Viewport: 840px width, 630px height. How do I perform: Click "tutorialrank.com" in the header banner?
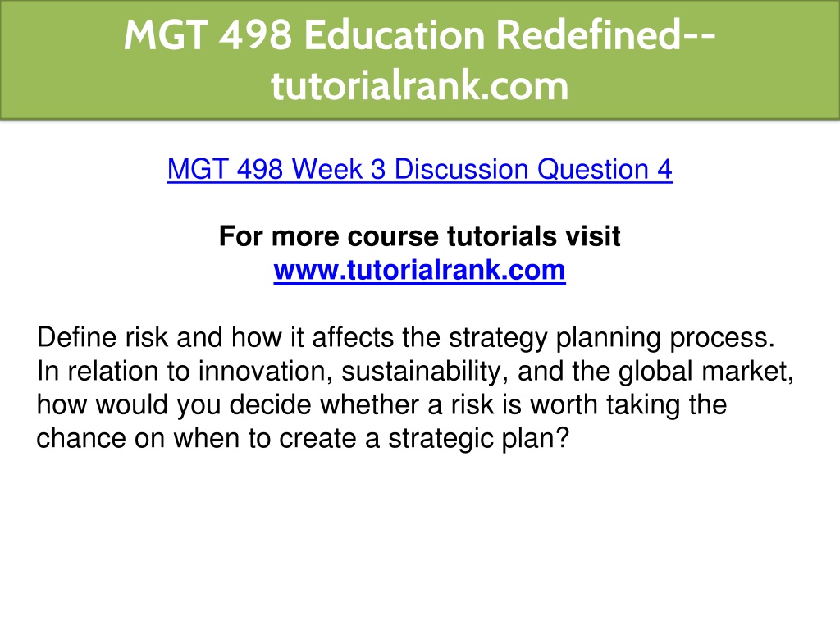click(419, 85)
